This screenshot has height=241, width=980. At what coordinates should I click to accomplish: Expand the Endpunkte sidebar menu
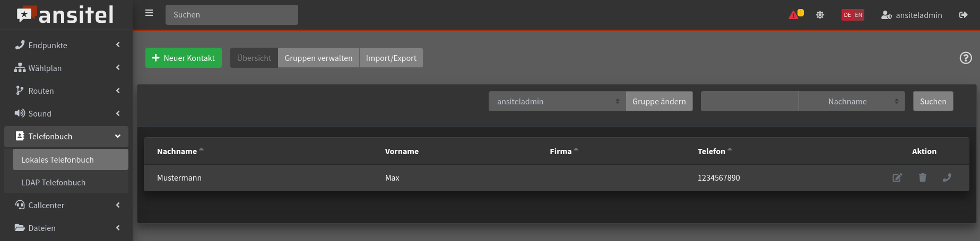(66, 46)
